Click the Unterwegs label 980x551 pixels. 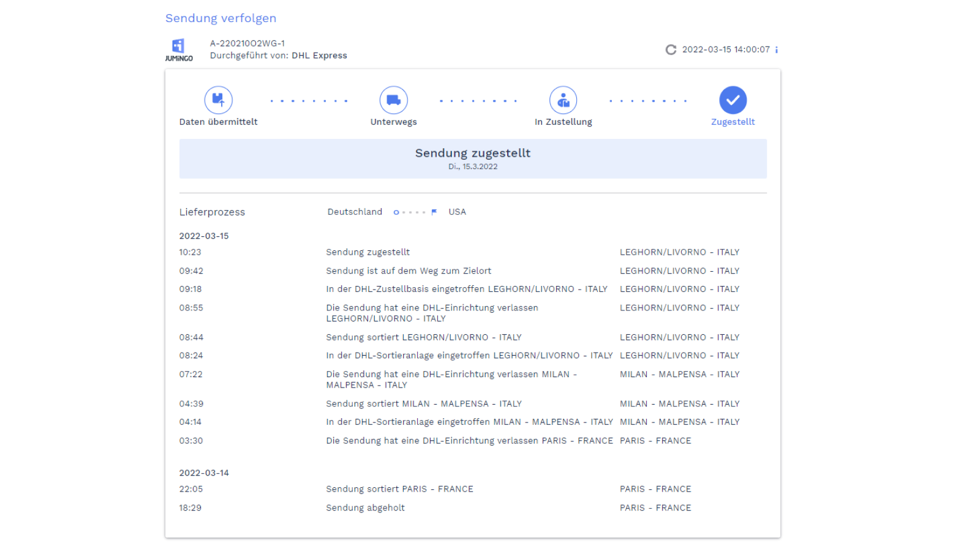coord(394,122)
